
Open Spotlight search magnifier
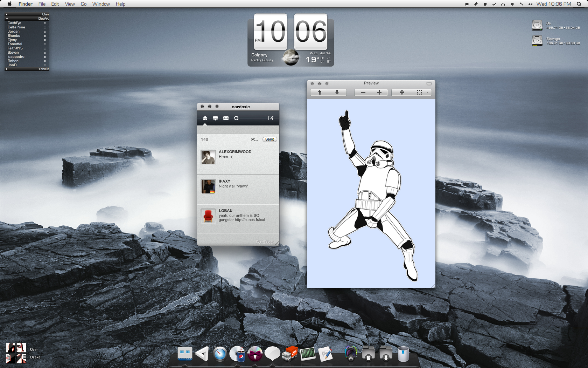pyautogui.click(x=579, y=4)
